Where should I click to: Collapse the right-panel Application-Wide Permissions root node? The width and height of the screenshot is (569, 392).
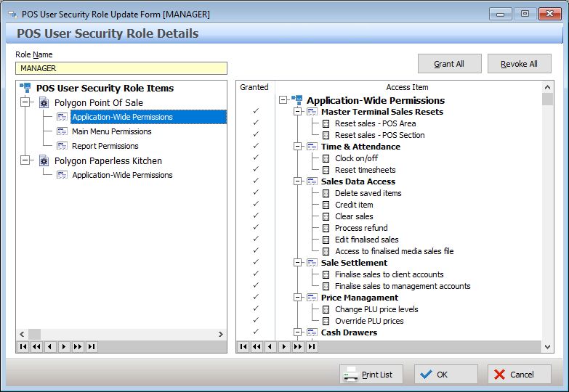283,99
